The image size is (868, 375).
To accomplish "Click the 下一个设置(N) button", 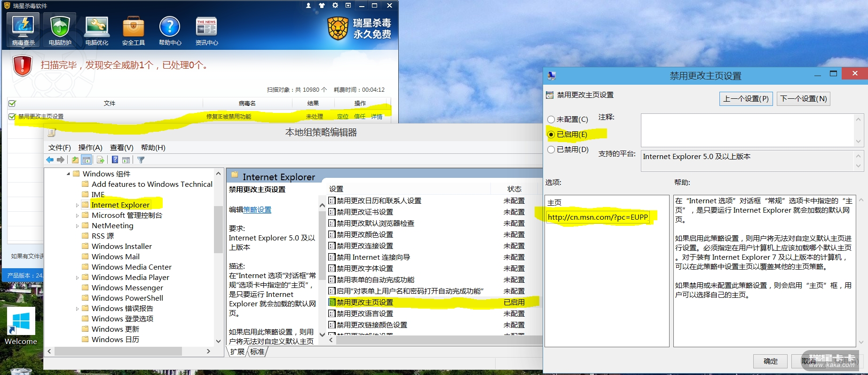I will point(804,99).
